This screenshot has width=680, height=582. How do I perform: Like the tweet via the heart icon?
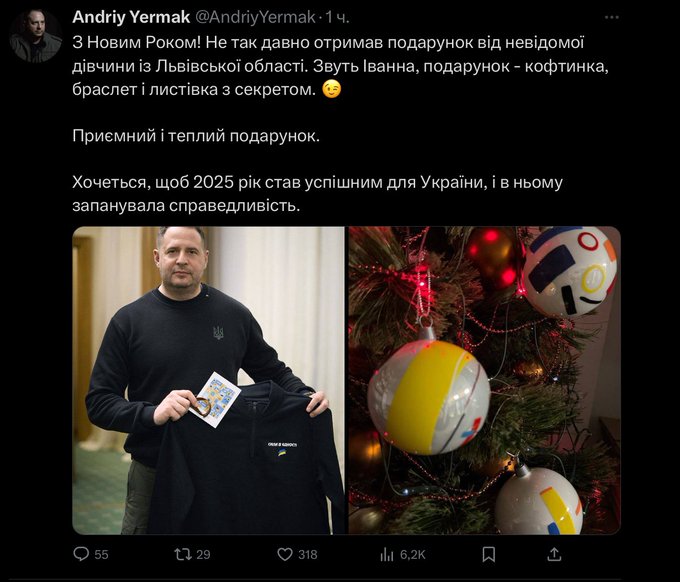pyautogui.click(x=284, y=554)
